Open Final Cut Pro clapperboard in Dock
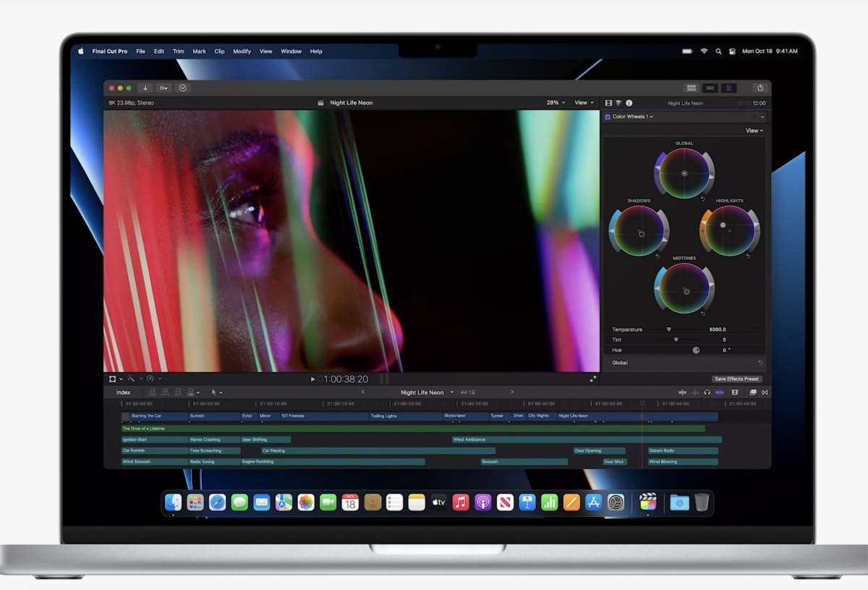Screen dimensions: 868x590 tap(648, 502)
